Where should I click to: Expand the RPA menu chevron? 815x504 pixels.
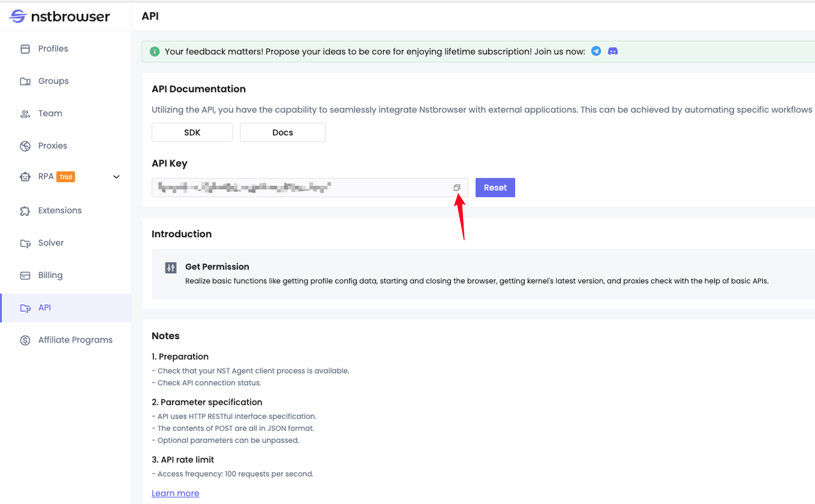(x=117, y=177)
